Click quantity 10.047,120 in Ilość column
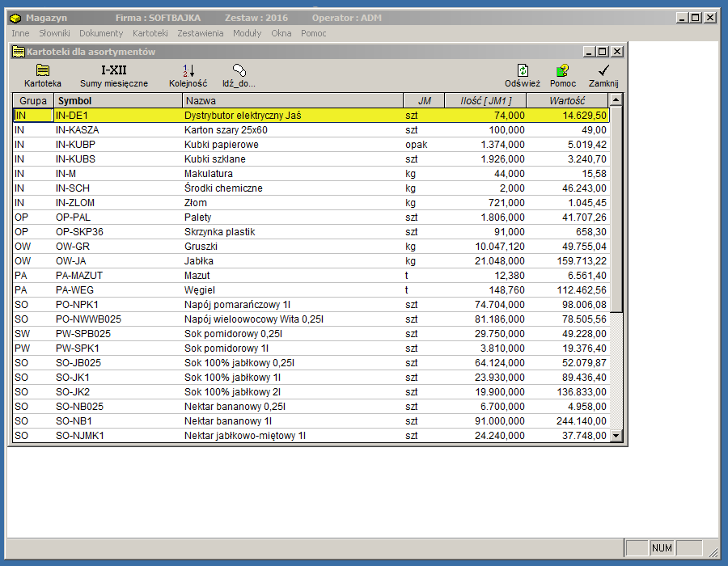The width and height of the screenshot is (728, 566). pyautogui.click(x=500, y=247)
